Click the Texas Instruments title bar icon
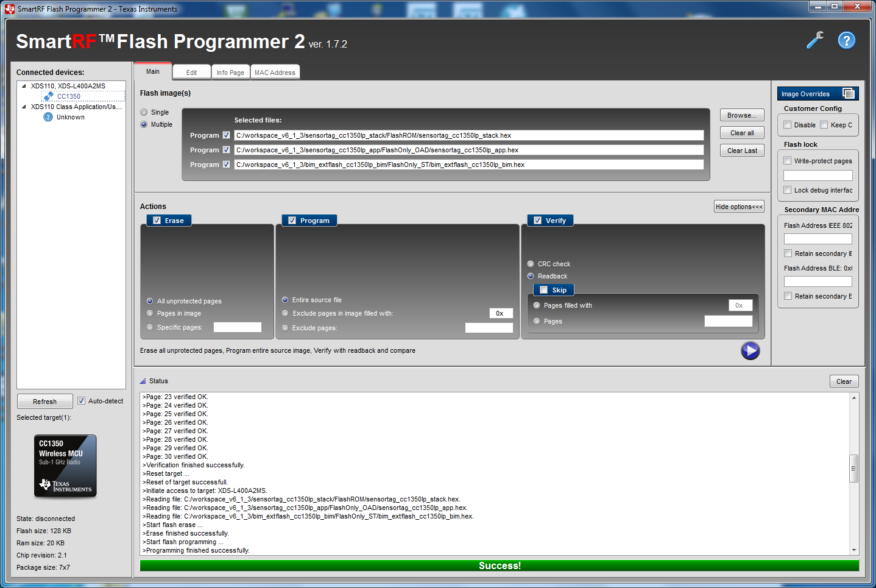 pos(10,9)
